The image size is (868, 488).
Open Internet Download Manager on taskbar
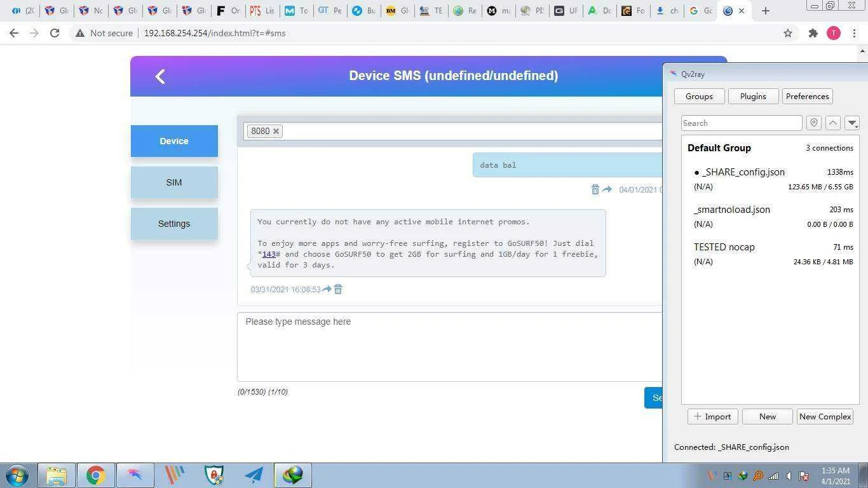point(293,475)
